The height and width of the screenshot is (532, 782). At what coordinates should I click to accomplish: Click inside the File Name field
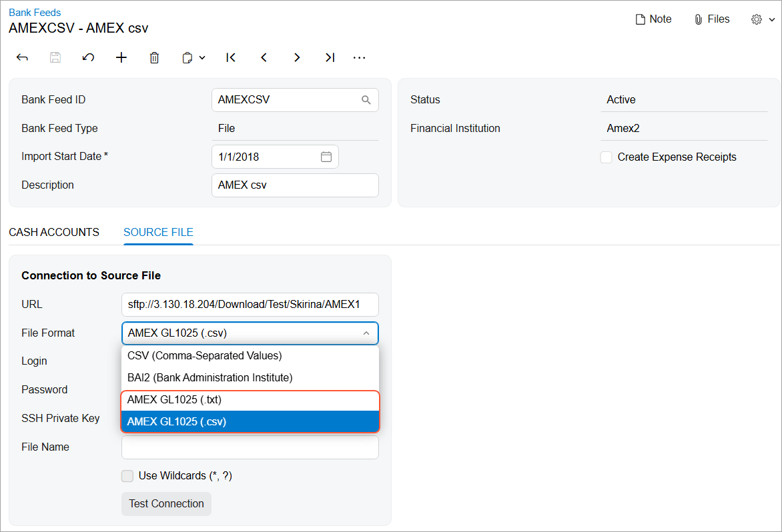coord(250,447)
